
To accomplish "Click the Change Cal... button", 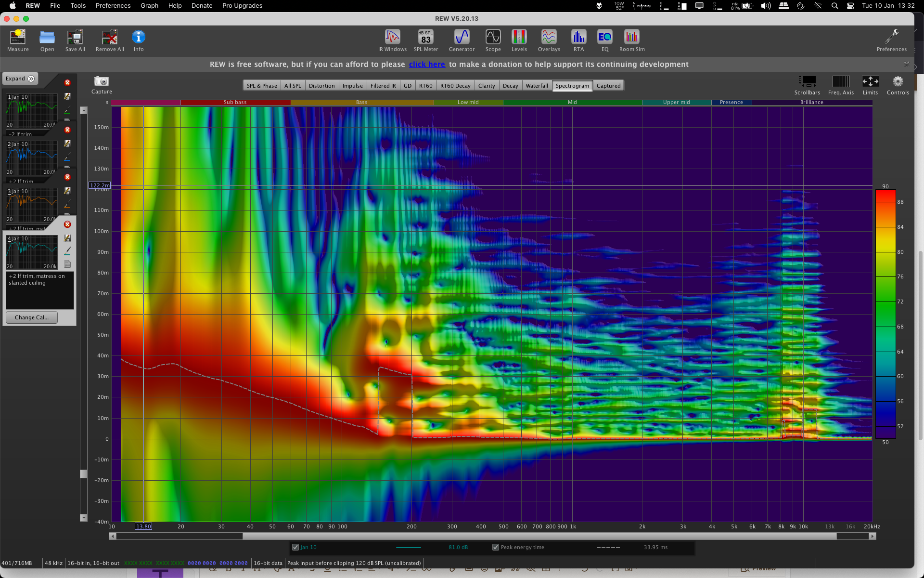I will coord(32,317).
